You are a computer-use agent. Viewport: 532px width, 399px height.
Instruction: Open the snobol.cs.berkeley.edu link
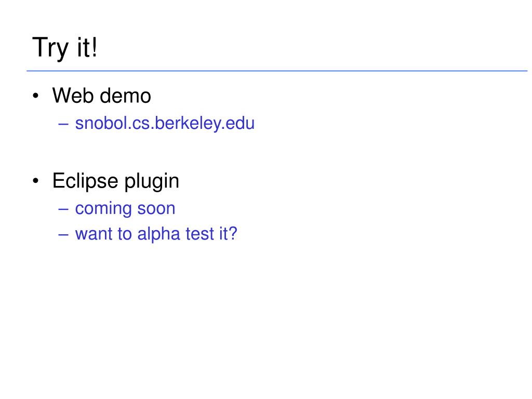point(165,124)
